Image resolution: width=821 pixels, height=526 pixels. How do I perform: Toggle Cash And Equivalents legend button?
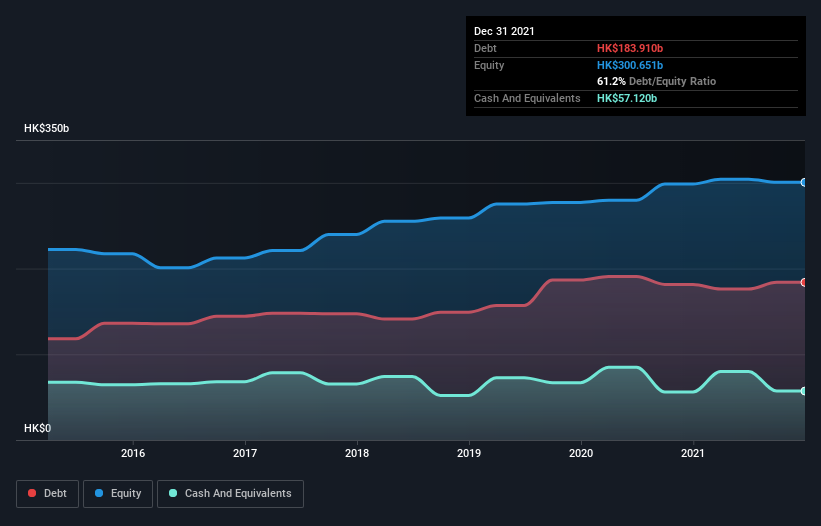click(230, 494)
